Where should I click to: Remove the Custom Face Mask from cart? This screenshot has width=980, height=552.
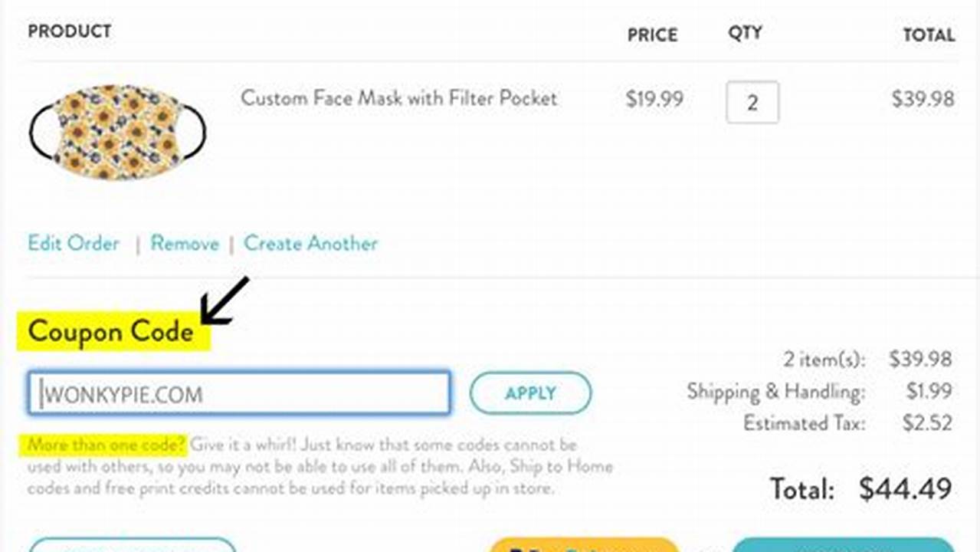(184, 243)
